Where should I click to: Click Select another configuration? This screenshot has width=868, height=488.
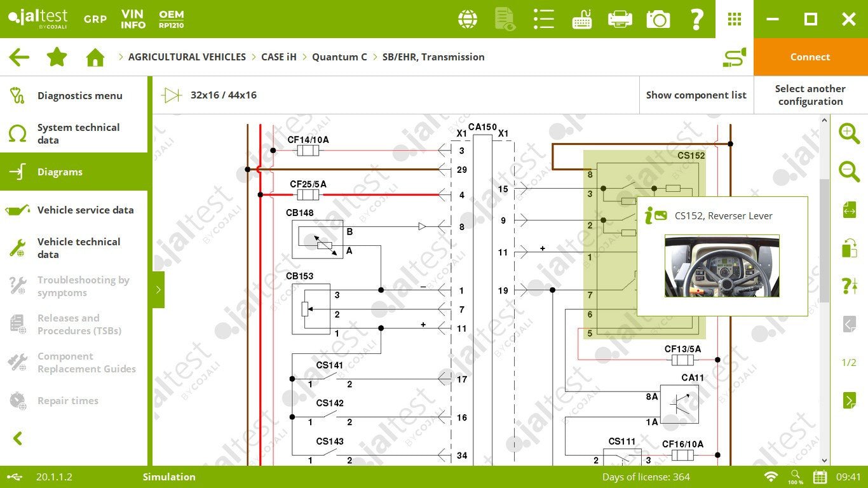810,95
